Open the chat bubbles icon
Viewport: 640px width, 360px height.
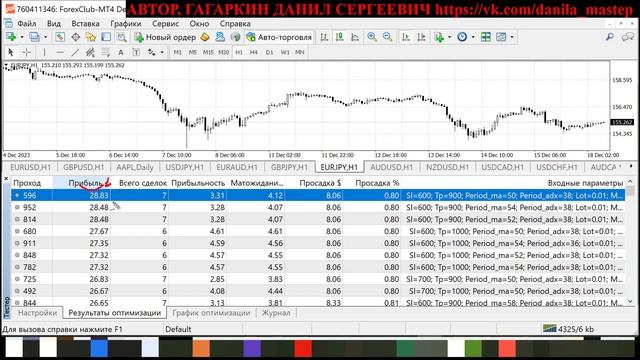627,37
